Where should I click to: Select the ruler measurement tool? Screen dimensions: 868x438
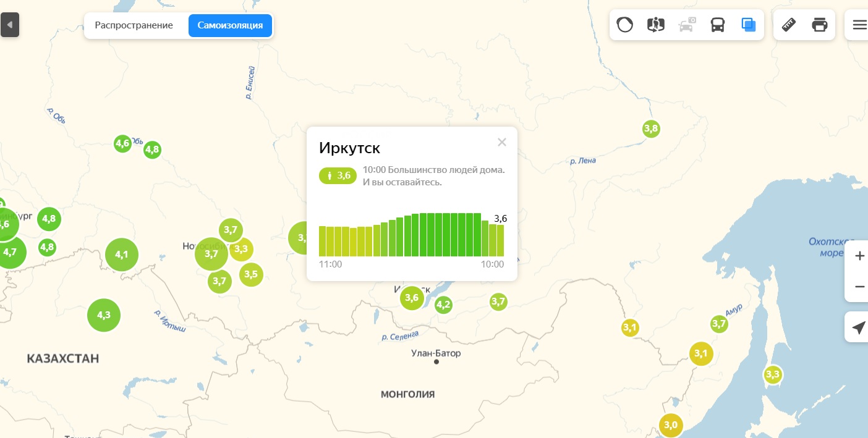788,25
